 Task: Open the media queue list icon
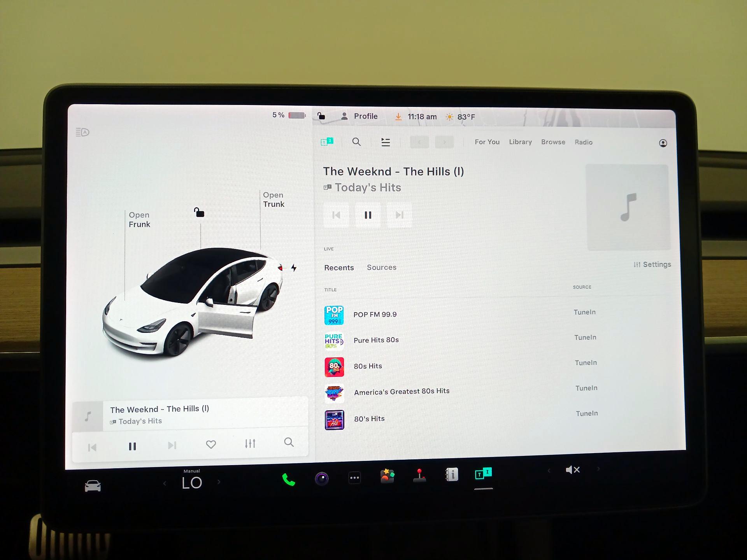point(386,142)
